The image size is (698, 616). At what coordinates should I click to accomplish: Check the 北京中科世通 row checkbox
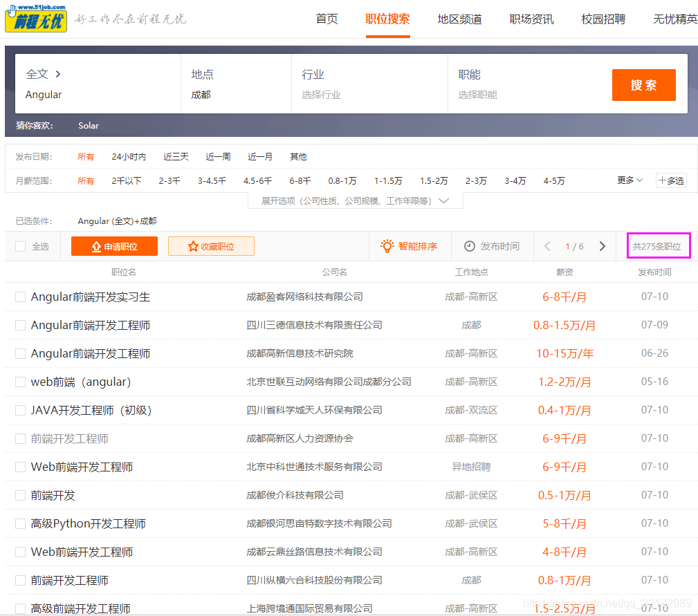[x=21, y=467]
